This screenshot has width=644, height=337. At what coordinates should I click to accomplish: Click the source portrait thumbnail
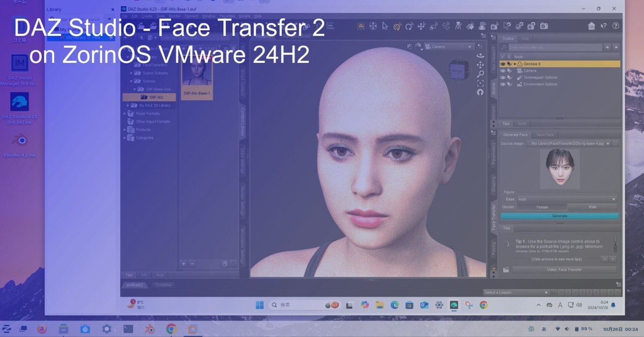coord(560,169)
